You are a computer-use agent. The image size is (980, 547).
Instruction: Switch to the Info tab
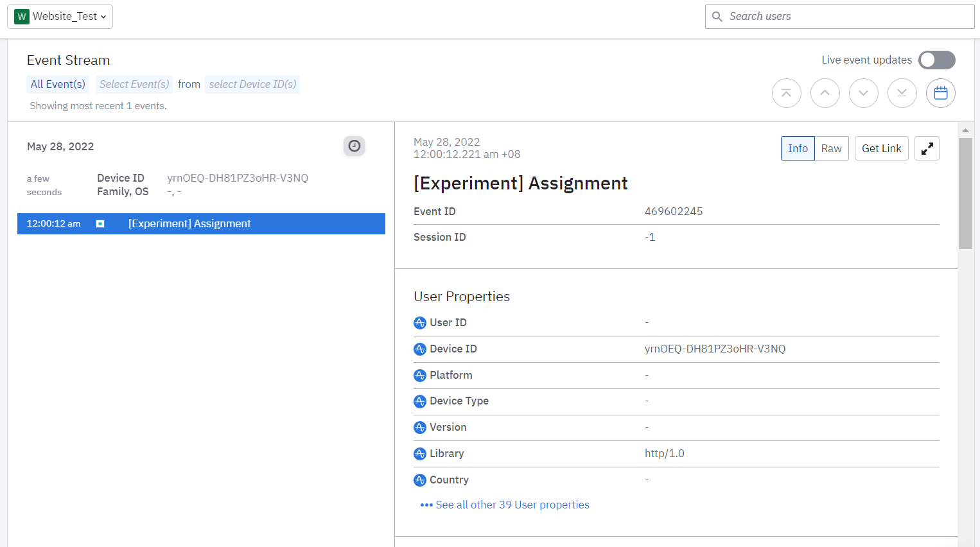coord(798,148)
